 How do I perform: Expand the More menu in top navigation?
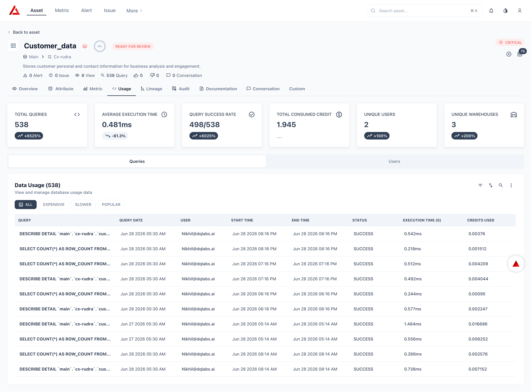click(134, 11)
